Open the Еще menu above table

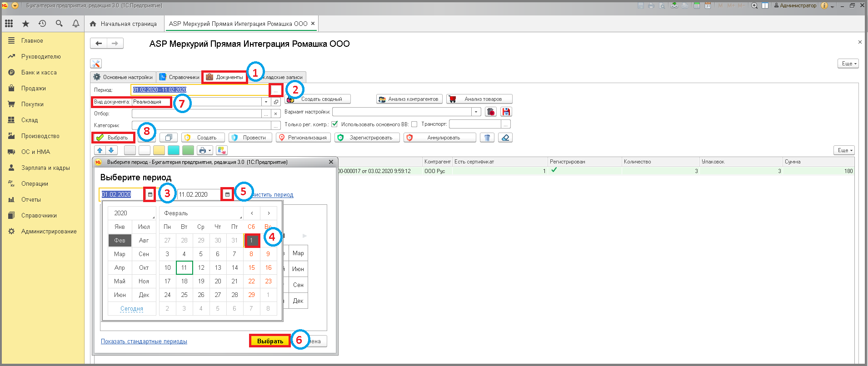coord(844,150)
